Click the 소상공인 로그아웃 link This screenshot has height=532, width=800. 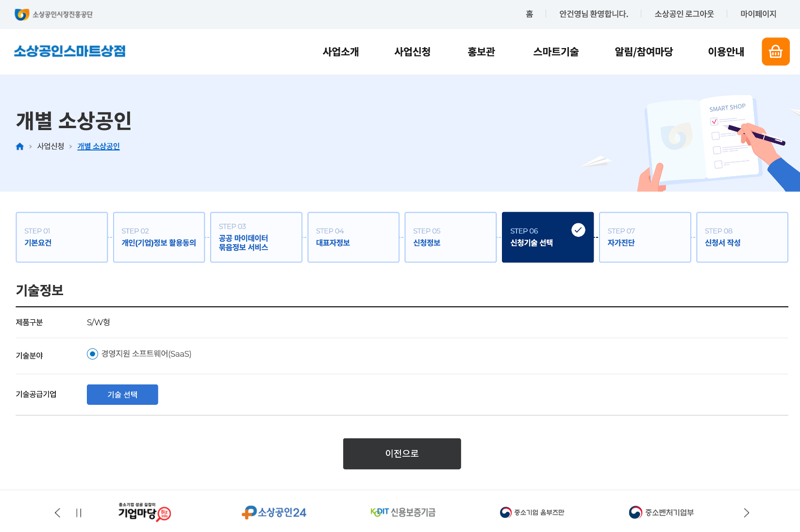pos(684,14)
